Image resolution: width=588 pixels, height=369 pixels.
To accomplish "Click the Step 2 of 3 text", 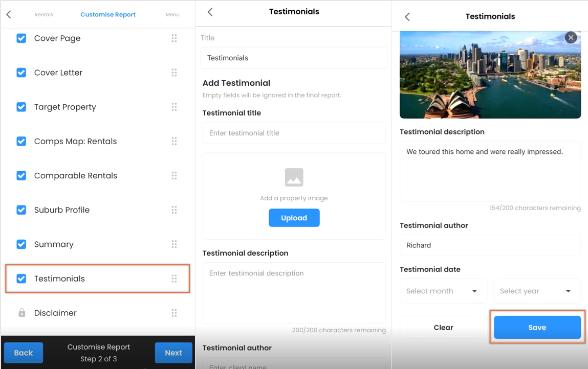I will click(99, 359).
